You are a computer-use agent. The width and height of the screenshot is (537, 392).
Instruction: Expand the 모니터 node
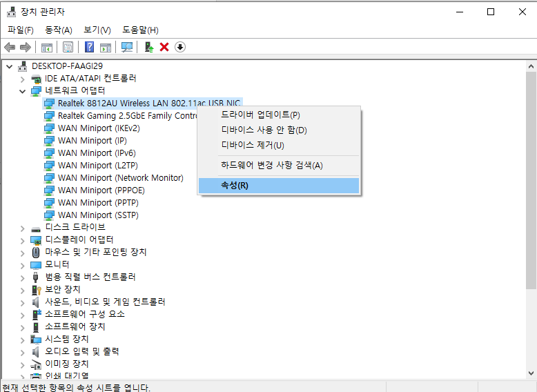[23, 265]
